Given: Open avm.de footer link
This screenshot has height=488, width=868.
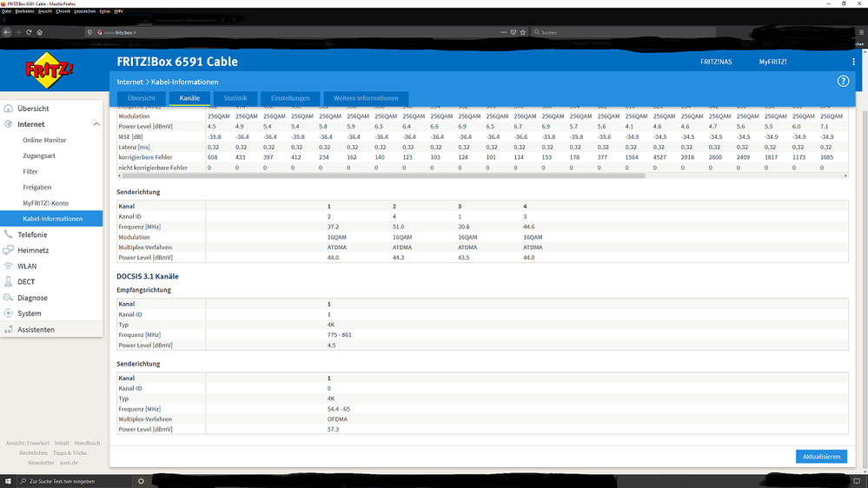Looking at the screenshot, I should tap(69, 463).
